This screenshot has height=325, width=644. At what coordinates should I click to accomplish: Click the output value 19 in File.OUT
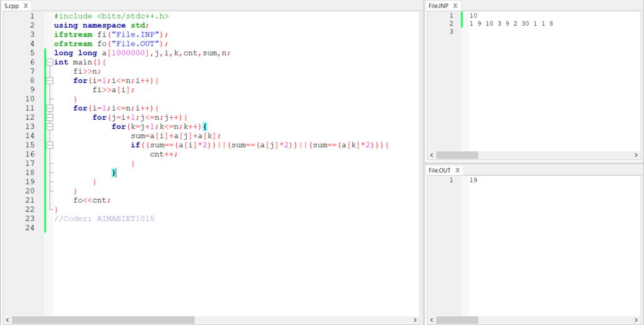473,180
